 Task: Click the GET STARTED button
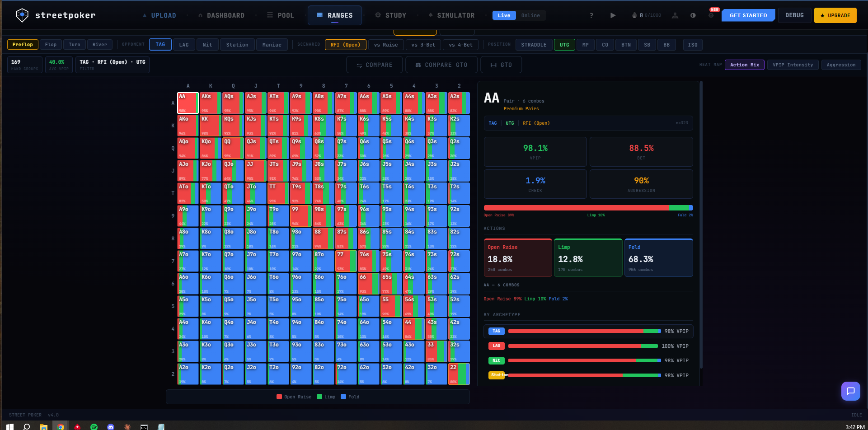point(748,15)
